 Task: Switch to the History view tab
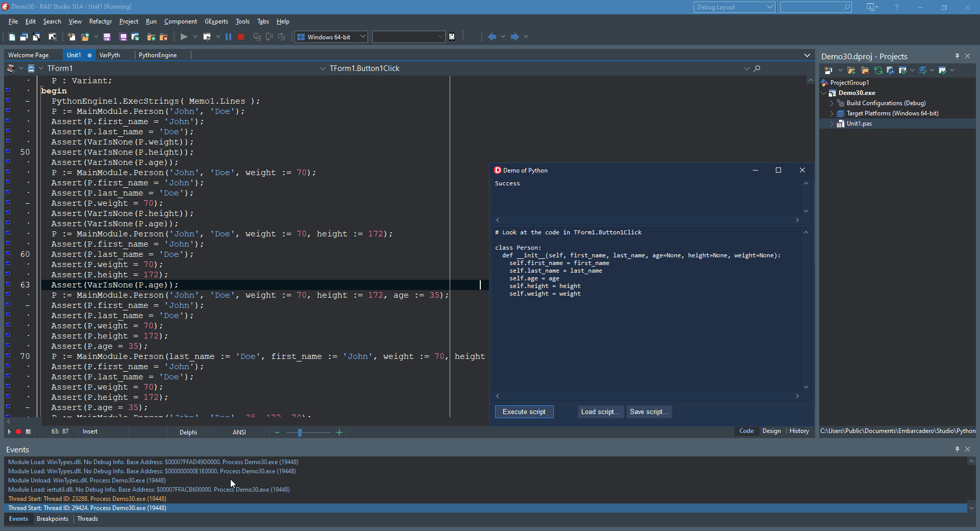point(799,431)
